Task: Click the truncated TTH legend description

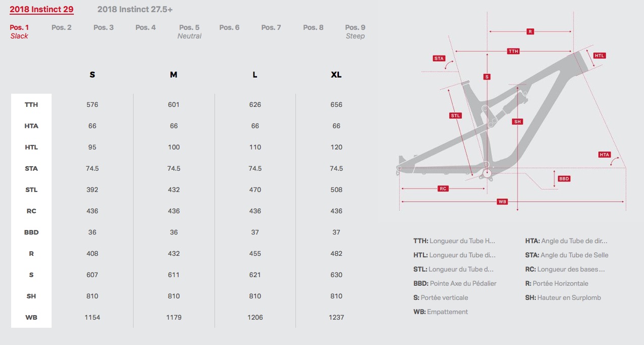Action: coord(454,241)
